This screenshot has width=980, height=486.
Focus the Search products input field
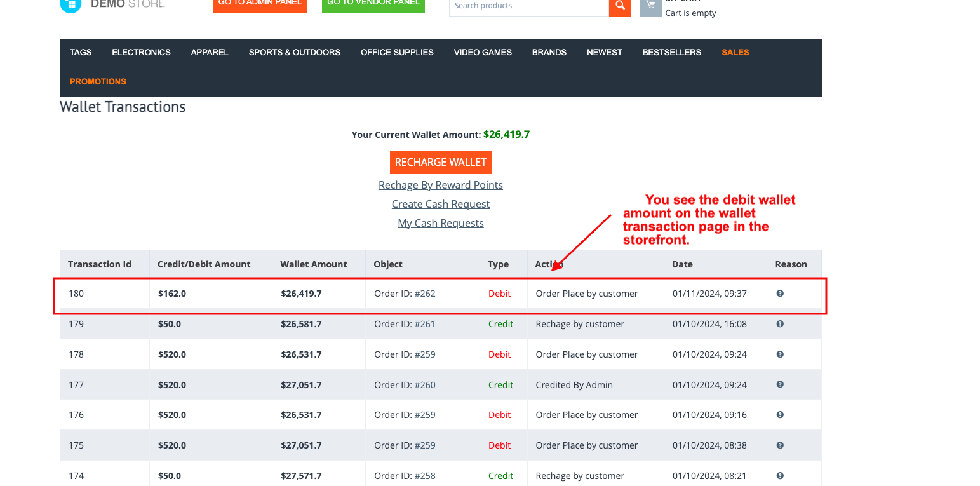tap(528, 6)
